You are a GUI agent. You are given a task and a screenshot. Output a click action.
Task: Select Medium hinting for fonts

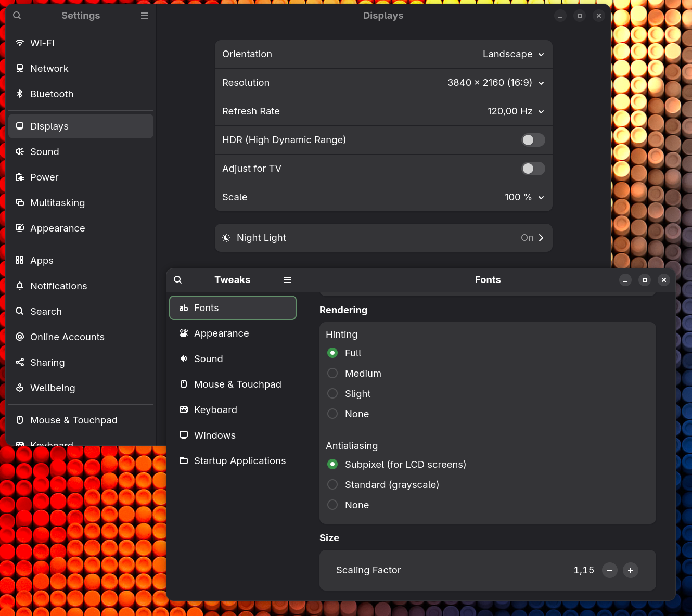click(332, 373)
